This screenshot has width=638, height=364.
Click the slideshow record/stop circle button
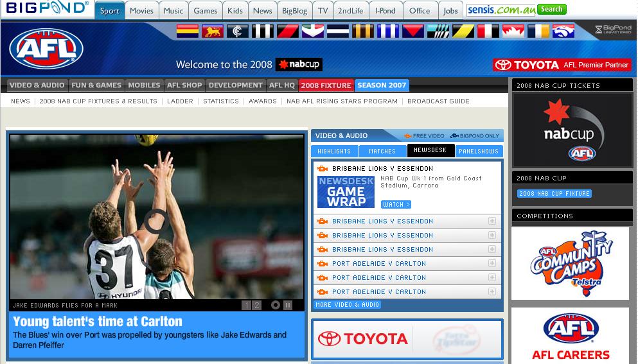276,305
